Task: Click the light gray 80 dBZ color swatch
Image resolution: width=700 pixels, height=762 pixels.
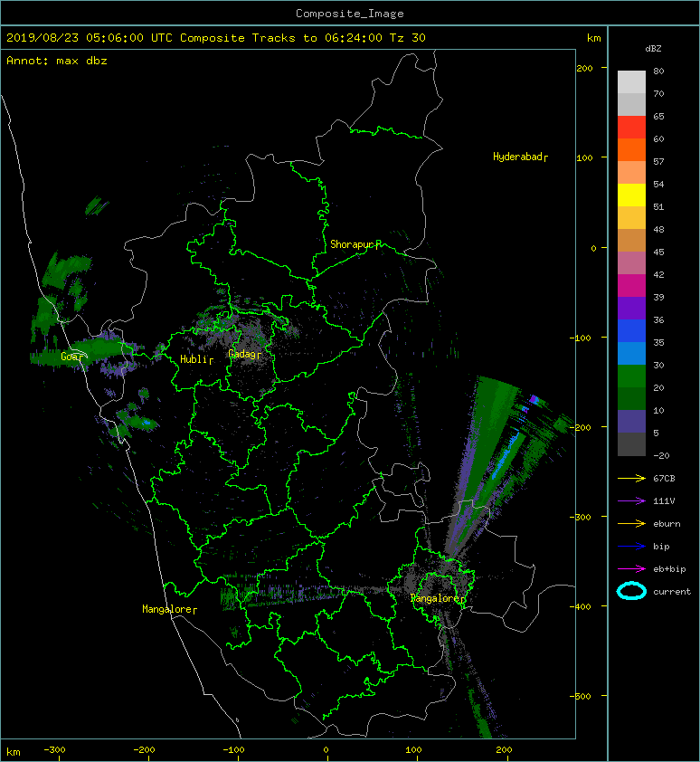Action: click(631, 82)
